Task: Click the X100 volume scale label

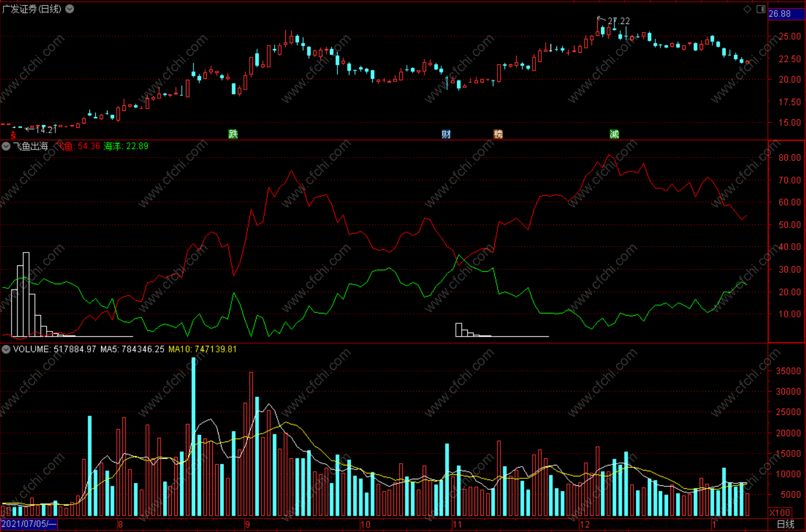Action: pyautogui.click(x=780, y=513)
